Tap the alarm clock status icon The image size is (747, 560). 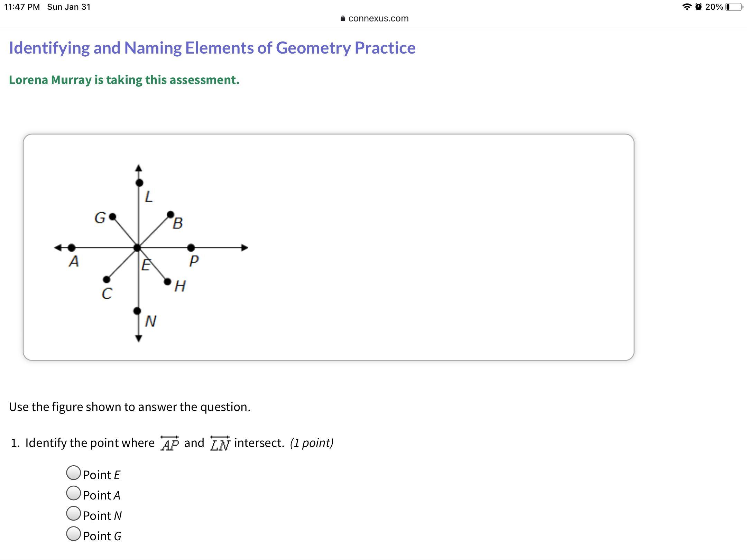698,7
